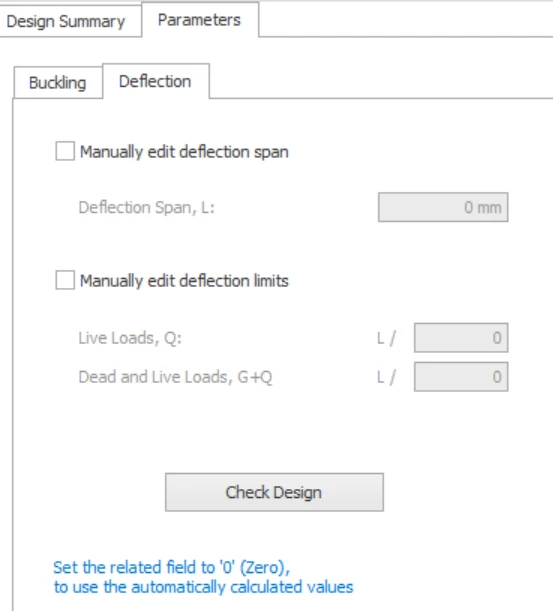Click the 'L /' prefix beside G+Q field
Image resolution: width=553 pixels, height=611 pixels.
[x=387, y=377]
